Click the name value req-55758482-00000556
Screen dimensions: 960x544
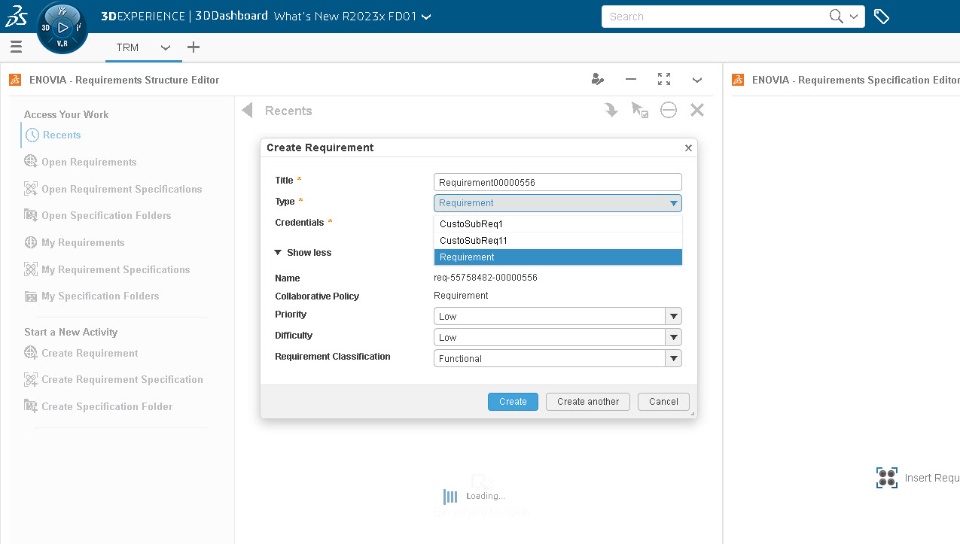486,277
